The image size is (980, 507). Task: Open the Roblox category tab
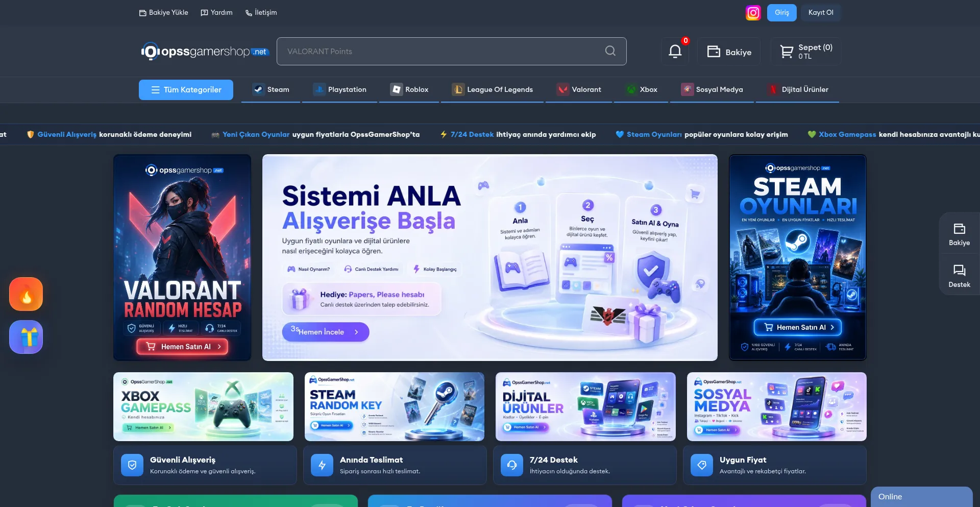(409, 90)
